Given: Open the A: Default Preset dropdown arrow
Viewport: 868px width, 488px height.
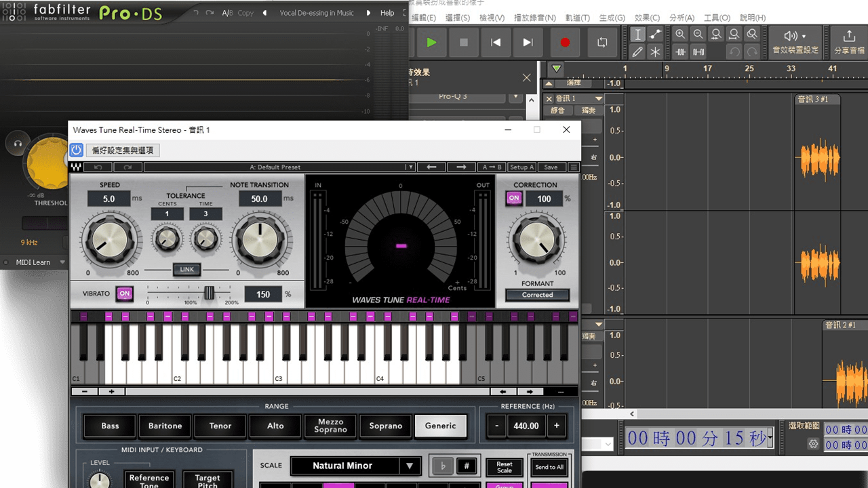Looking at the screenshot, I should (x=409, y=167).
